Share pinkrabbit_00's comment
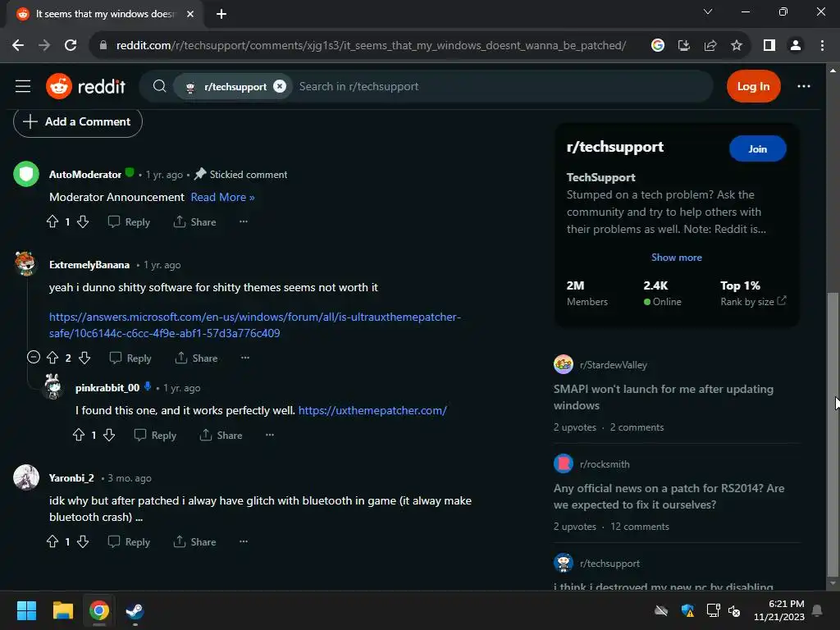 221,435
